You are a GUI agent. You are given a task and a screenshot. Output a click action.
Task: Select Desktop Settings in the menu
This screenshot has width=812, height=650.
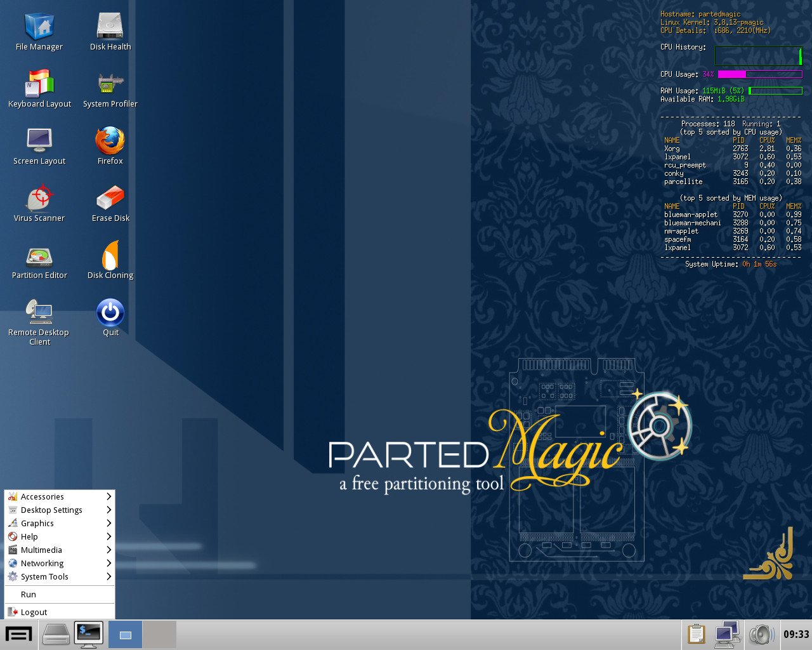51,510
